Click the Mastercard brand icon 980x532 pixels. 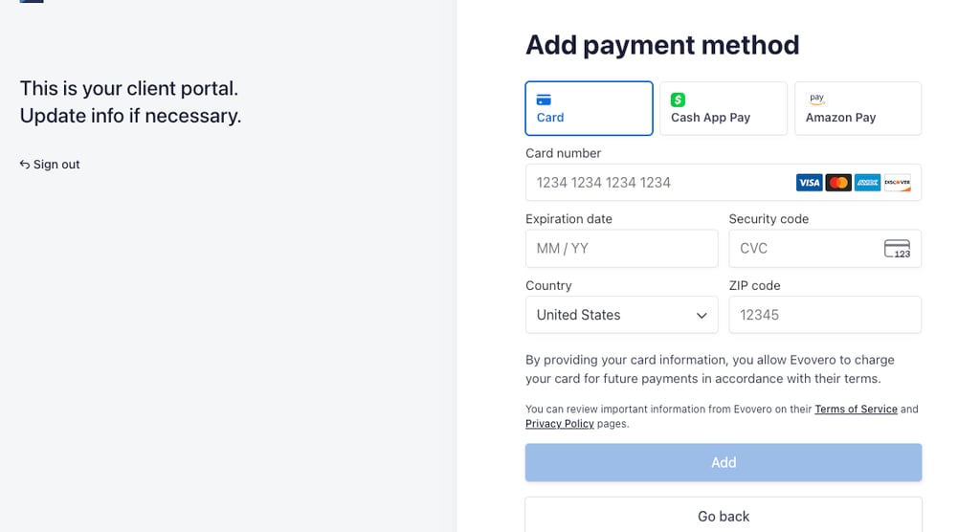pyautogui.click(x=838, y=183)
